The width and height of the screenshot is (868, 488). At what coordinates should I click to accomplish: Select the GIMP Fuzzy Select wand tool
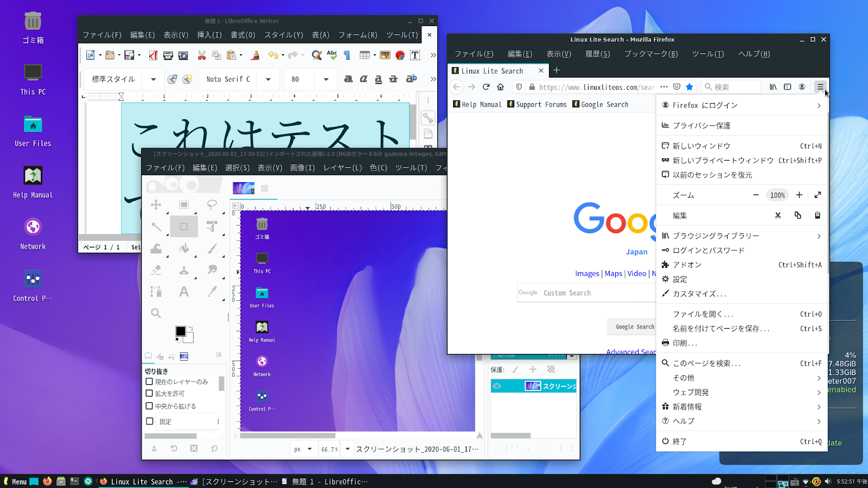pos(156,226)
